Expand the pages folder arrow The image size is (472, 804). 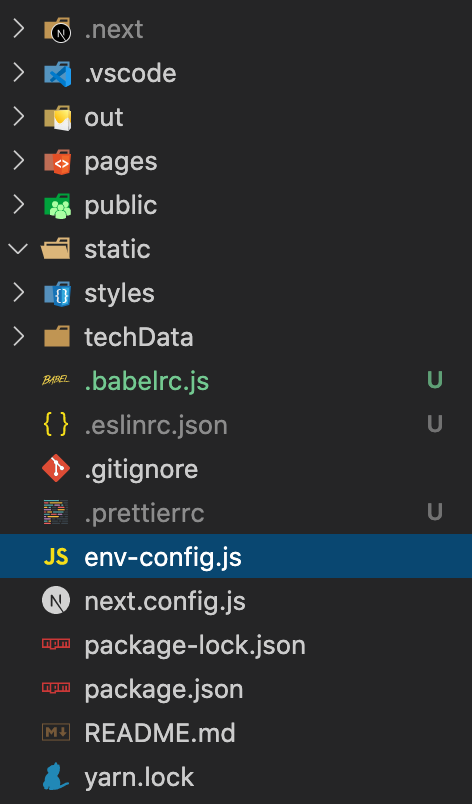[18, 161]
